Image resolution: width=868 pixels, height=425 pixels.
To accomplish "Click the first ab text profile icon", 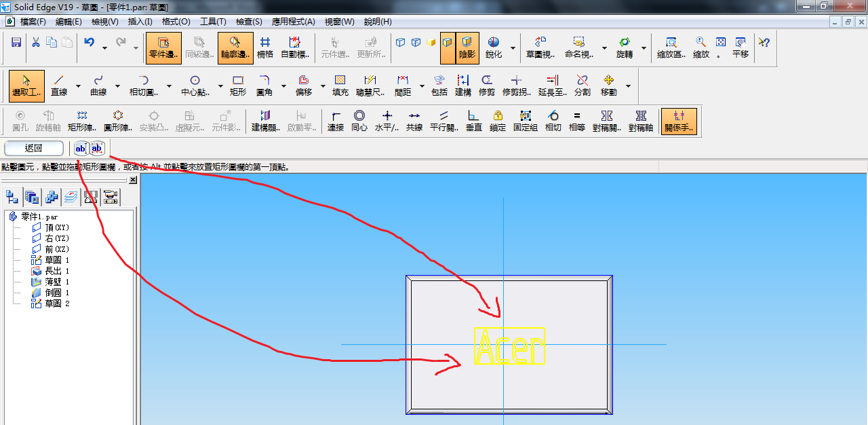I will (81, 148).
